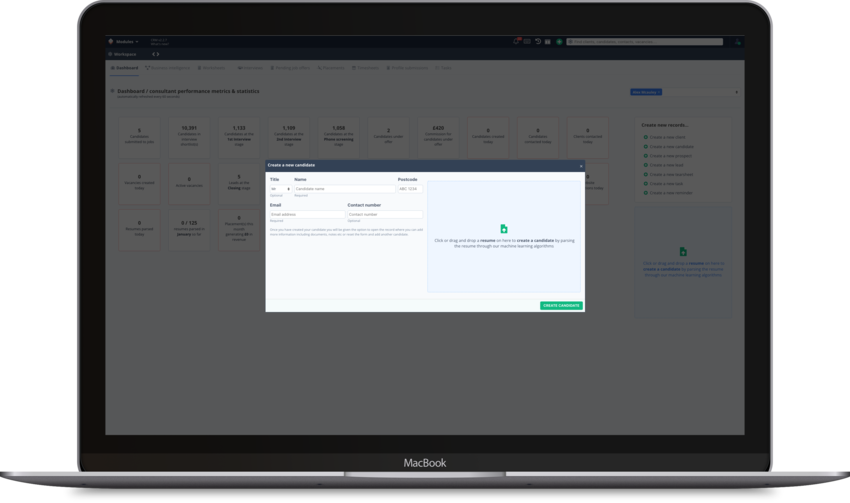Open the Candidates submitted to jobs card
This screenshot has width=850, height=503.
coord(139,138)
